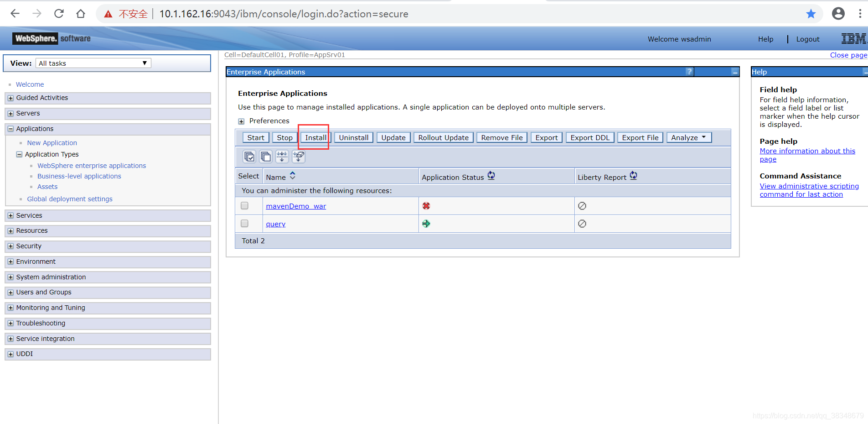Click the Stop button

285,137
